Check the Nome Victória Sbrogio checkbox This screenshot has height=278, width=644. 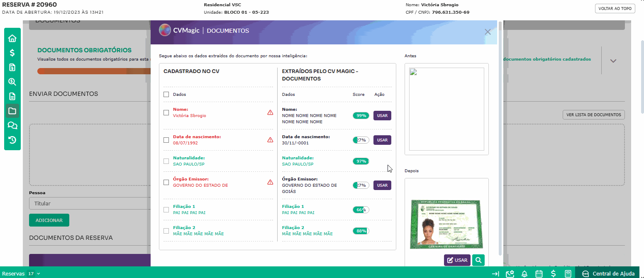pyautogui.click(x=166, y=112)
